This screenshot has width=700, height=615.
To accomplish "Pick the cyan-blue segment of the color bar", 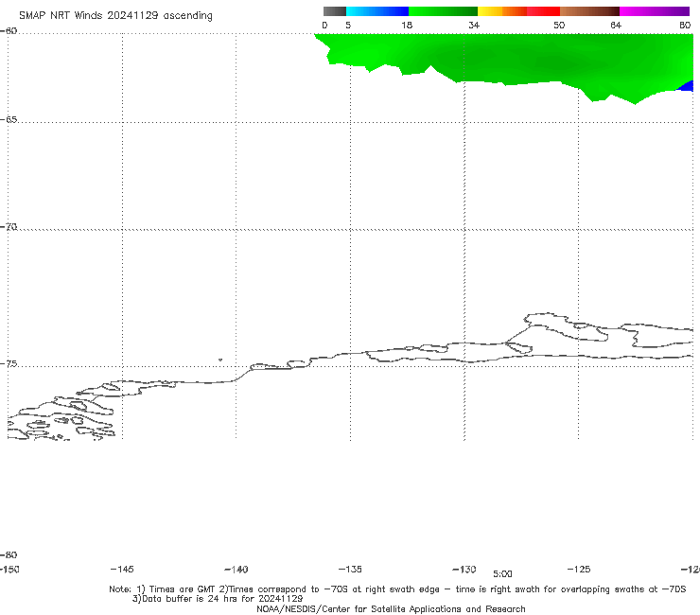I will tap(377, 11).
